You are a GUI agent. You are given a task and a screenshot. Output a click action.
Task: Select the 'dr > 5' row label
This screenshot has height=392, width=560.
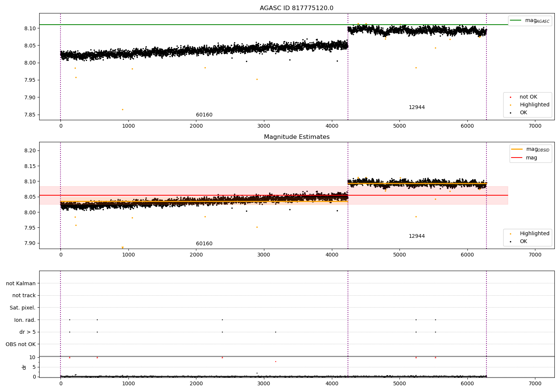click(28, 332)
